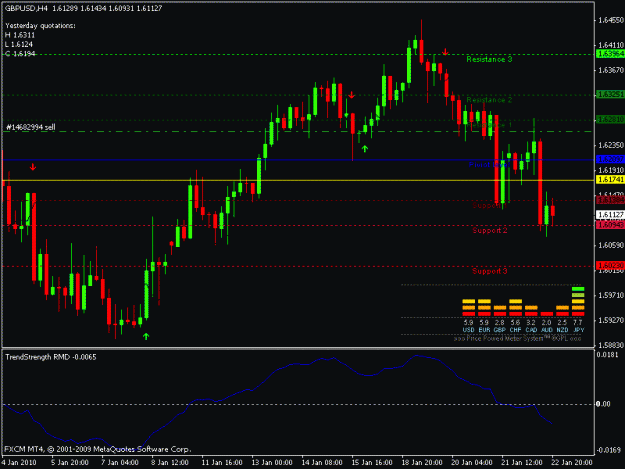This screenshot has width=625, height=469.
Task: Click the red 1.60230 price tag
Action: click(610, 265)
